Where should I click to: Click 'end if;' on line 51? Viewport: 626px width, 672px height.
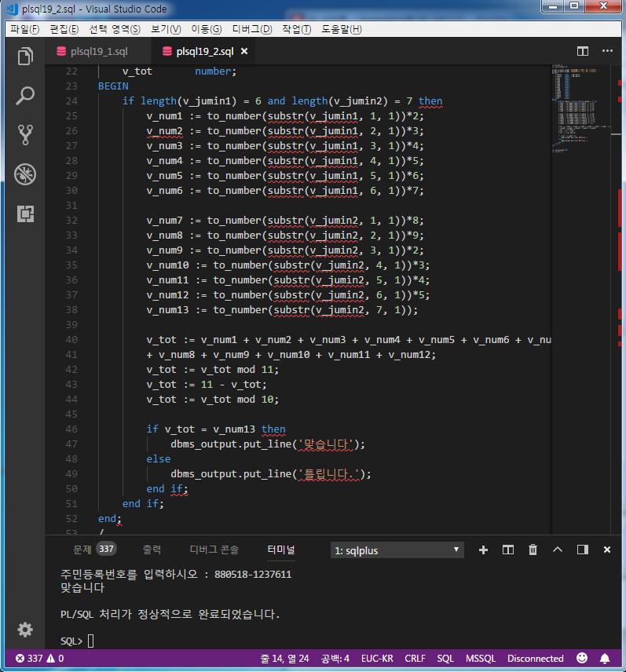tap(143, 503)
